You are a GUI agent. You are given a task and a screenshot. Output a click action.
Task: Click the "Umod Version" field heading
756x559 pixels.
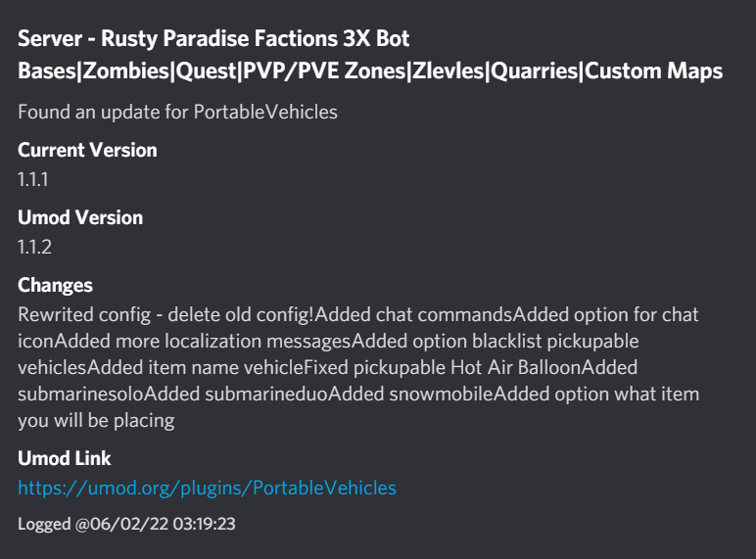(80, 217)
